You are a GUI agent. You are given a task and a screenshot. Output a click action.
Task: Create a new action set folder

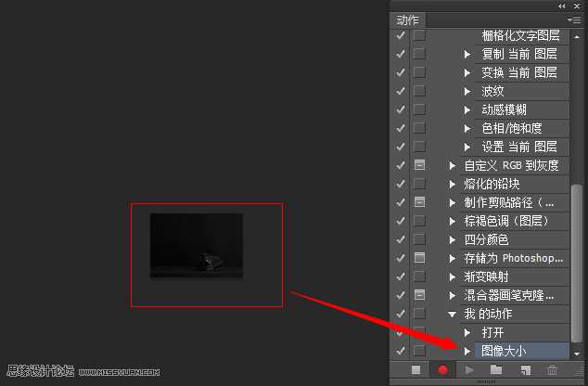(x=496, y=370)
